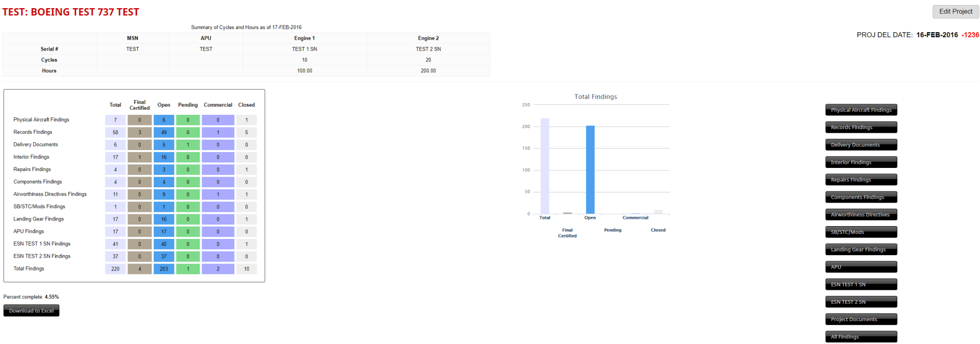Open Landing Gear Findings button on right

pos(861,250)
